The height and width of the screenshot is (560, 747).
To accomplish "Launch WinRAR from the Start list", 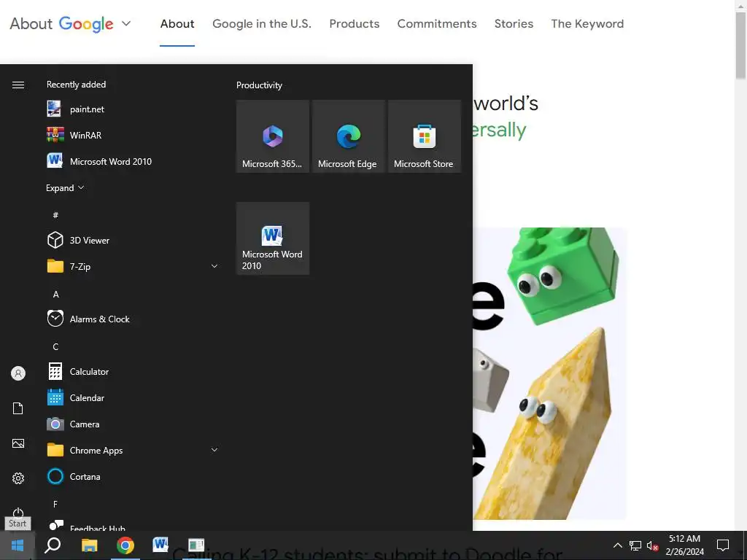I will [x=133, y=135].
